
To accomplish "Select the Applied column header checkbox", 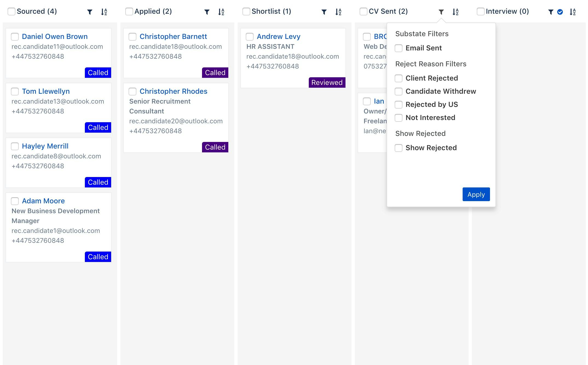I will pos(130,11).
